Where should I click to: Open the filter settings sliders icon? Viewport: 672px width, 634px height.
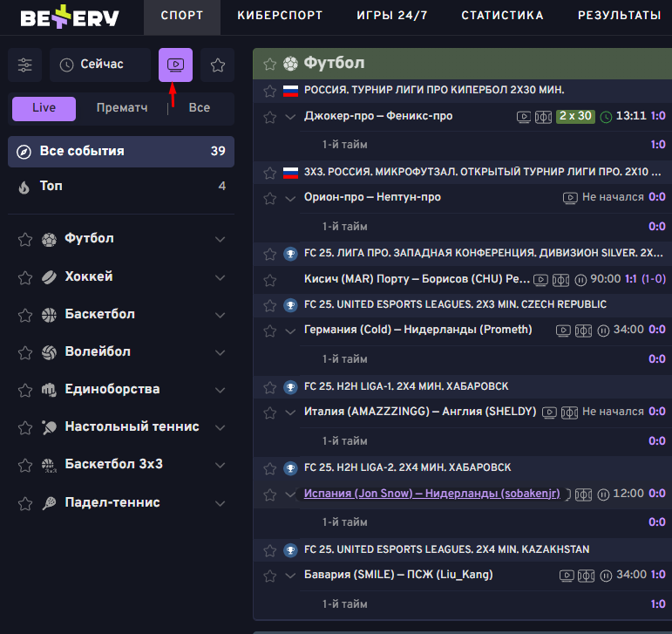25,65
